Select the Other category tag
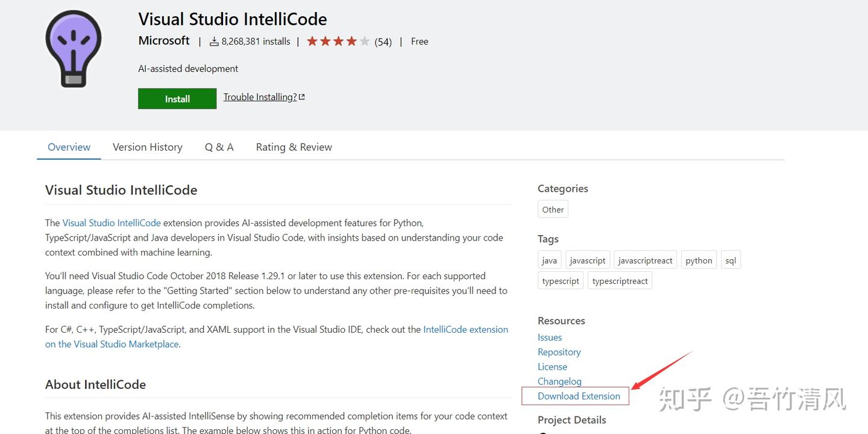The height and width of the screenshot is (434, 868). (x=553, y=210)
